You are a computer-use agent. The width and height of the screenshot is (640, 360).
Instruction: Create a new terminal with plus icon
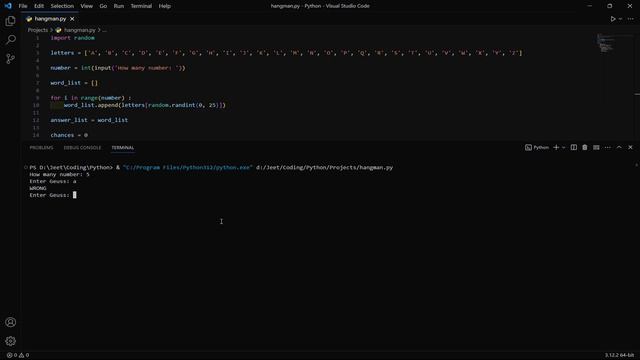click(x=556, y=147)
